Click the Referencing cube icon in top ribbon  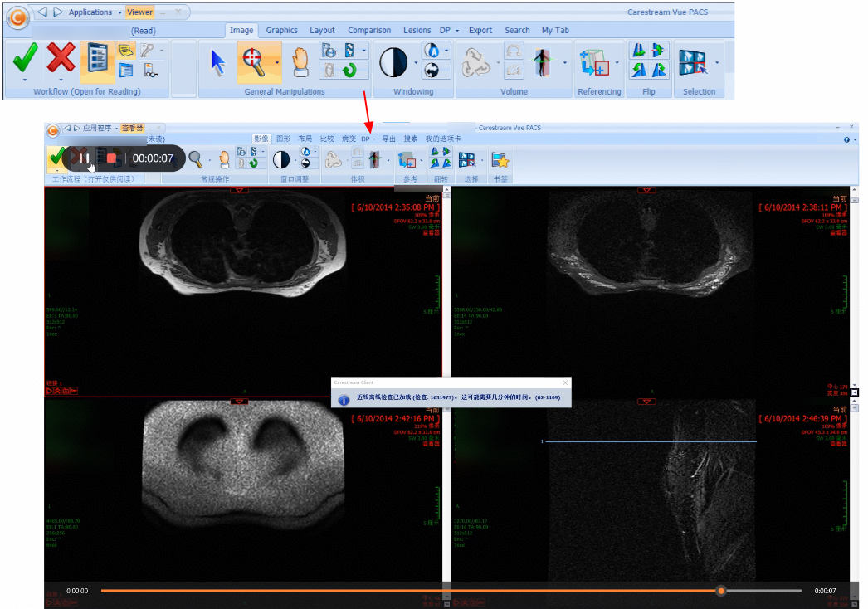coord(594,62)
